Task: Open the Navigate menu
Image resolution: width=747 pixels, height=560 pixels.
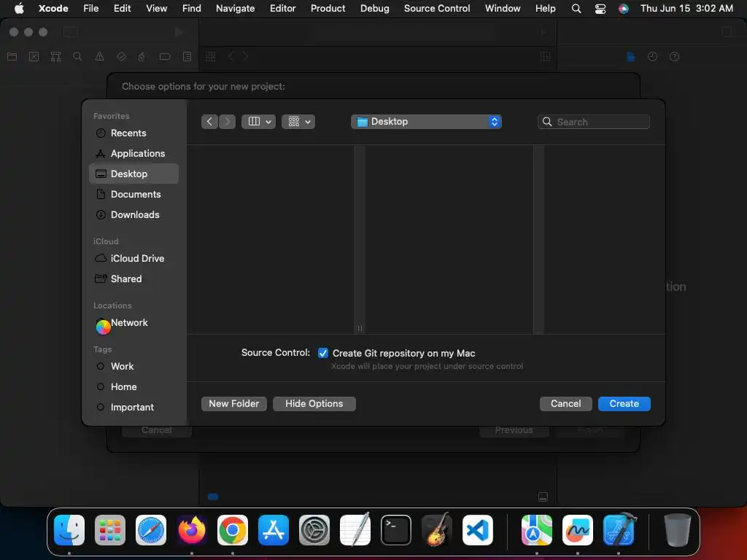Action: point(236,8)
